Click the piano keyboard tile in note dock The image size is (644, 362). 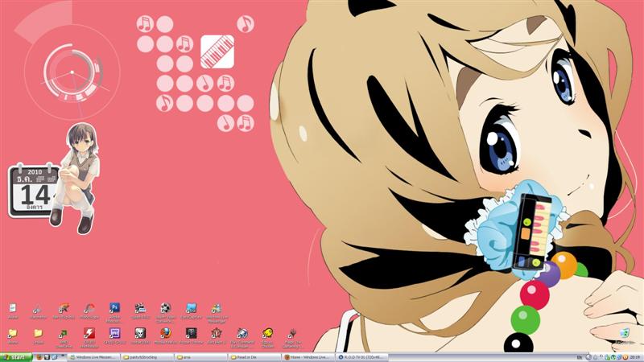coord(217,51)
